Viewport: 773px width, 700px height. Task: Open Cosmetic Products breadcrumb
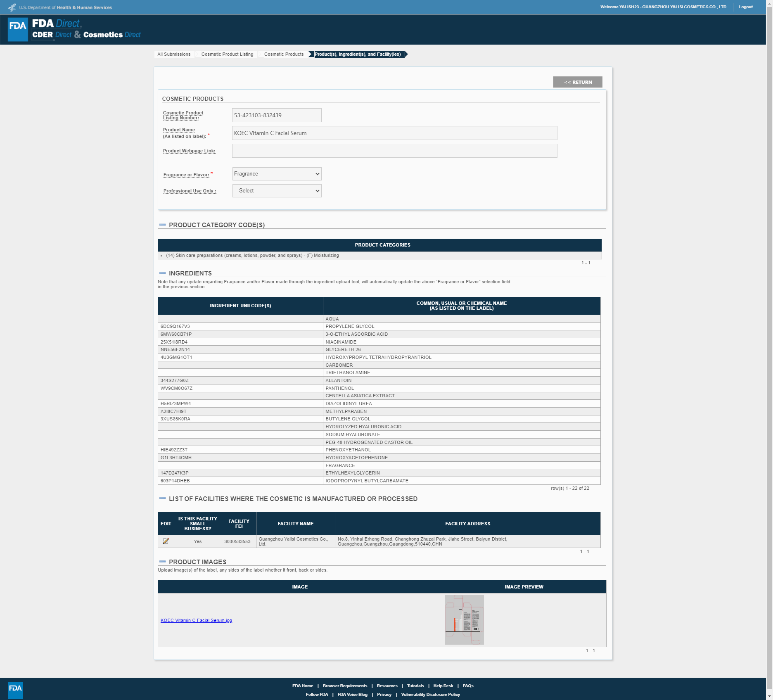coord(284,54)
